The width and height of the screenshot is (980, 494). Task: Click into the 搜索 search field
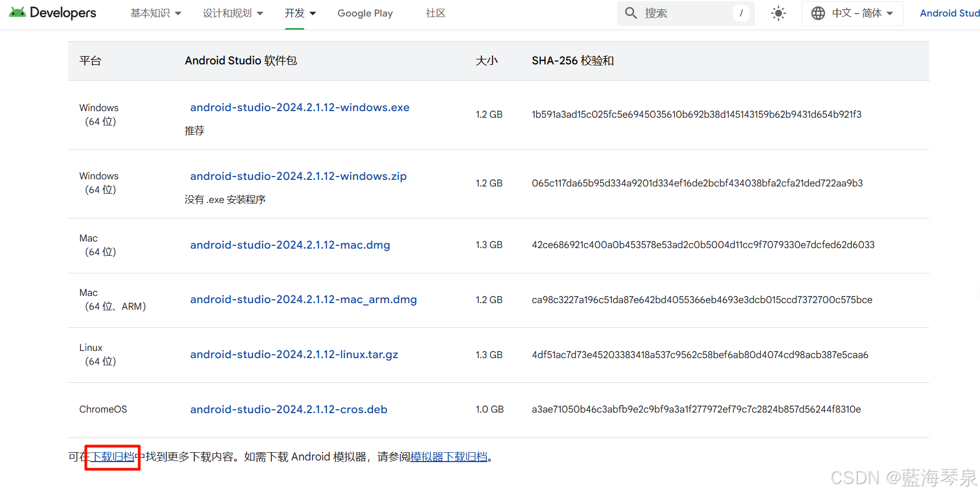[x=686, y=13]
